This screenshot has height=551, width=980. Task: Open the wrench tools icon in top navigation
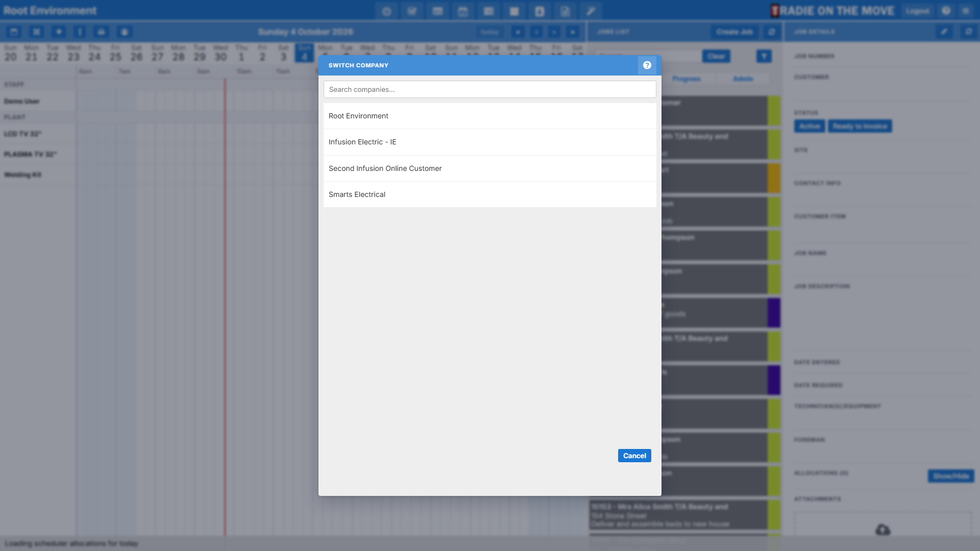pyautogui.click(x=591, y=11)
